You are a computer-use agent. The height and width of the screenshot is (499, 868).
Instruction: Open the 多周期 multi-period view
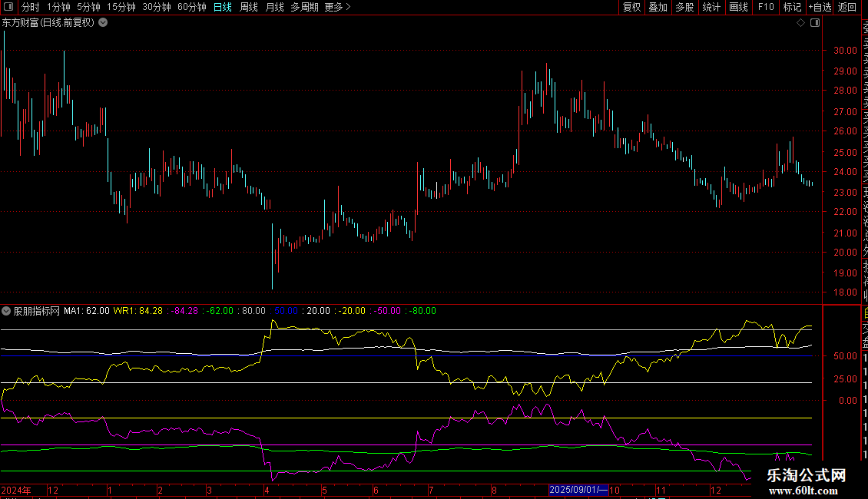pos(304,7)
